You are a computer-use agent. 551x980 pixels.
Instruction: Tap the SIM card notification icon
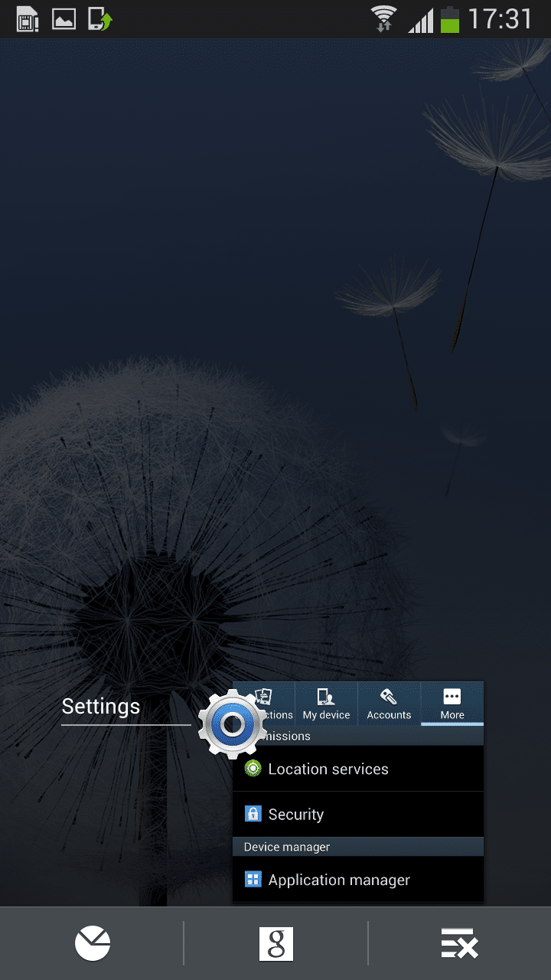click(x=28, y=18)
